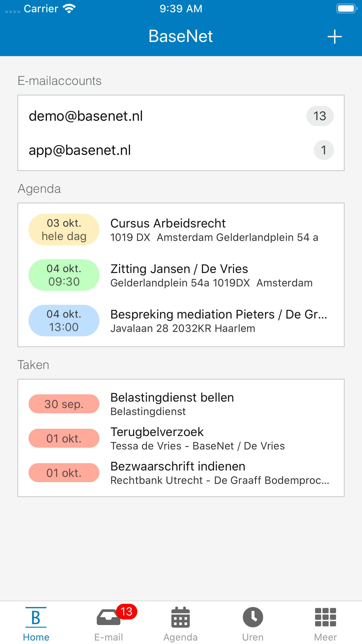This screenshot has height=644, width=362.
Task: Open the Agenda calendar icon
Action: [181, 617]
